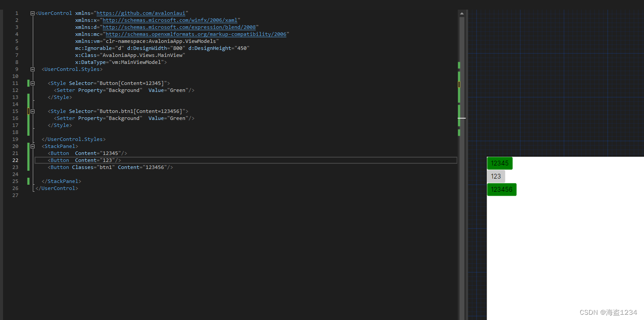
Task: Collapse the root UserControl element at line 1
Action: coord(32,13)
